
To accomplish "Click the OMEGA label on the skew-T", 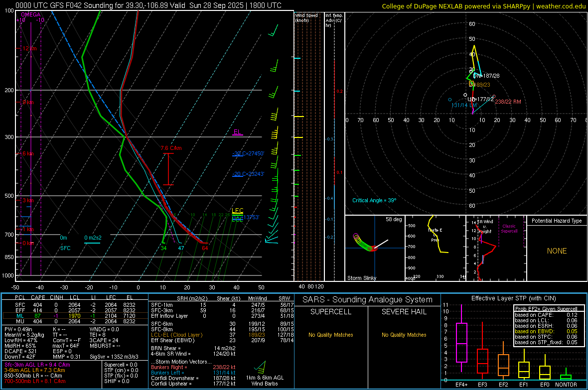I will [x=31, y=14].
